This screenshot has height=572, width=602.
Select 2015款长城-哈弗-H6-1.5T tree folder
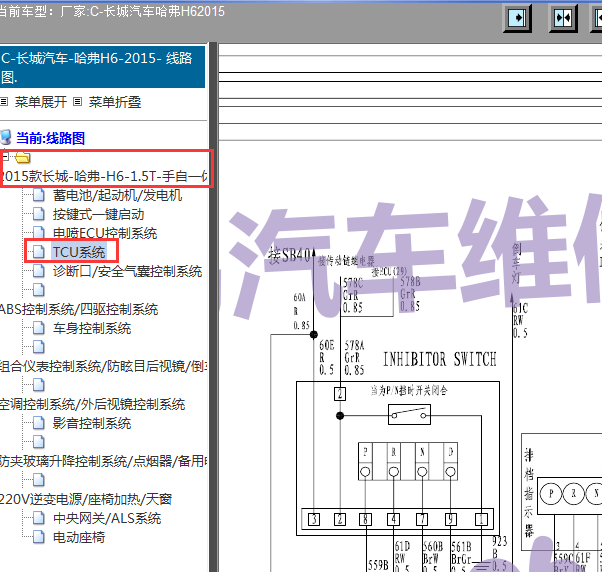(104, 176)
